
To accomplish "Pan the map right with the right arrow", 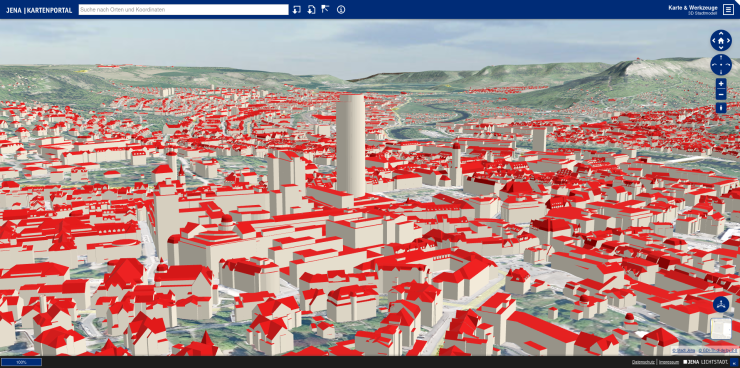I will click(x=728, y=41).
